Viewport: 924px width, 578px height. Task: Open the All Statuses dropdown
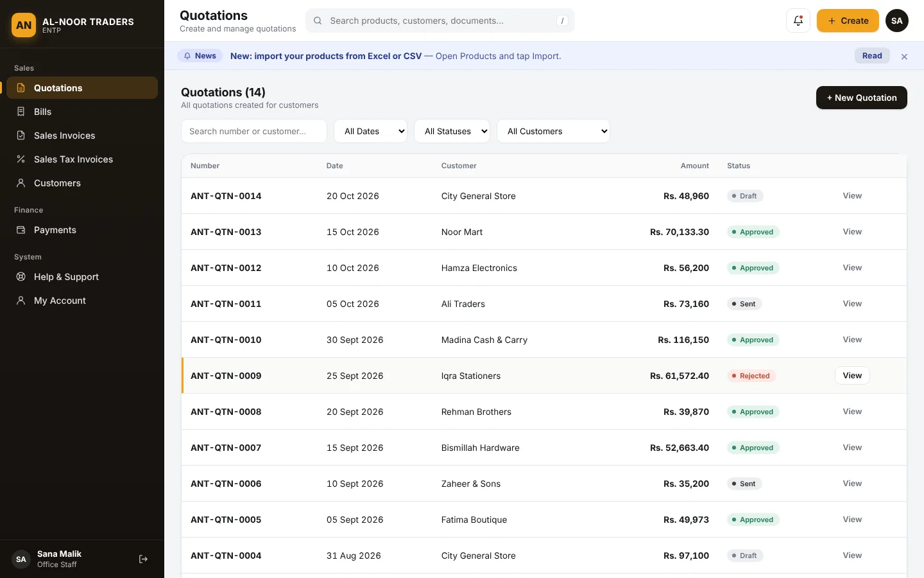click(452, 131)
